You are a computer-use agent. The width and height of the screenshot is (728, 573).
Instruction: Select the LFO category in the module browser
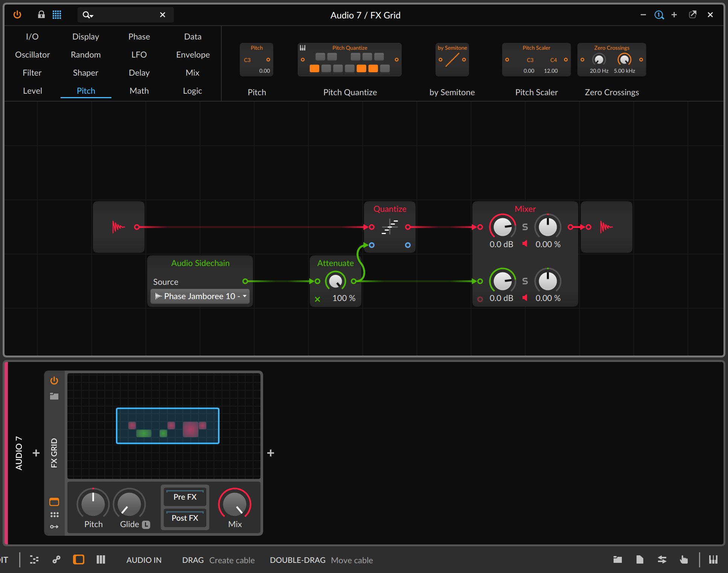click(139, 55)
